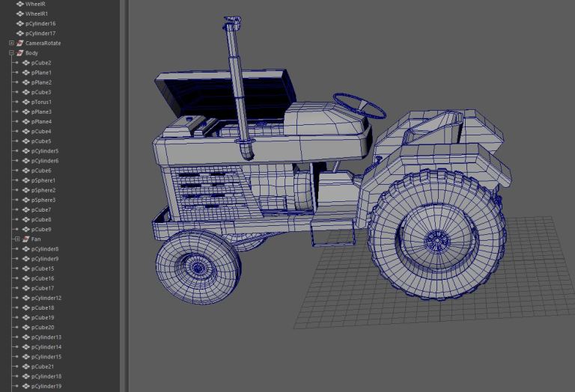Click the Fan group node icon
This screenshot has width=575, height=392.
click(26, 239)
